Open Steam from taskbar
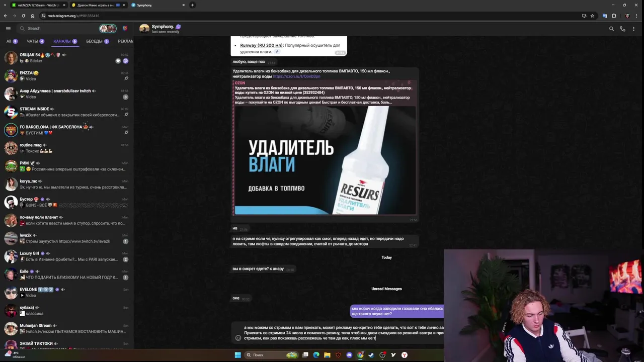Screen dimensions: 644x362 (371, 355)
